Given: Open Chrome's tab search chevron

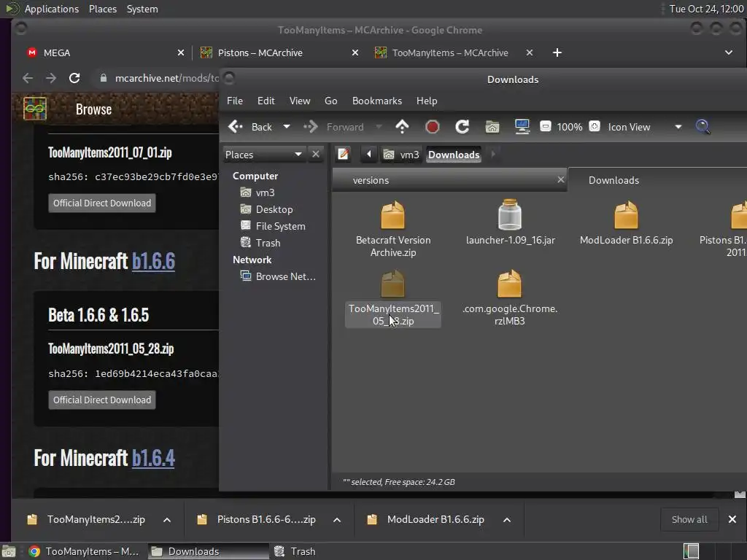Looking at the screenshot, I should pyautogui.click(x=729, y=52).
